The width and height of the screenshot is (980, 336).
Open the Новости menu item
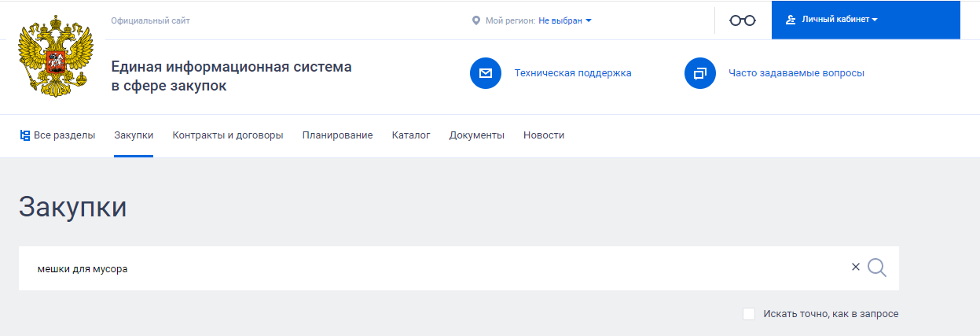click(544, 135)
